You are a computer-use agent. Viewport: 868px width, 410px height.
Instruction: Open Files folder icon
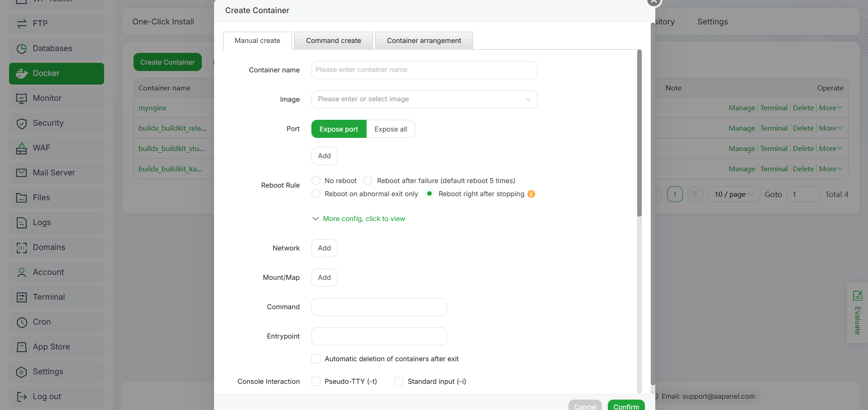(x=22, y=198)
